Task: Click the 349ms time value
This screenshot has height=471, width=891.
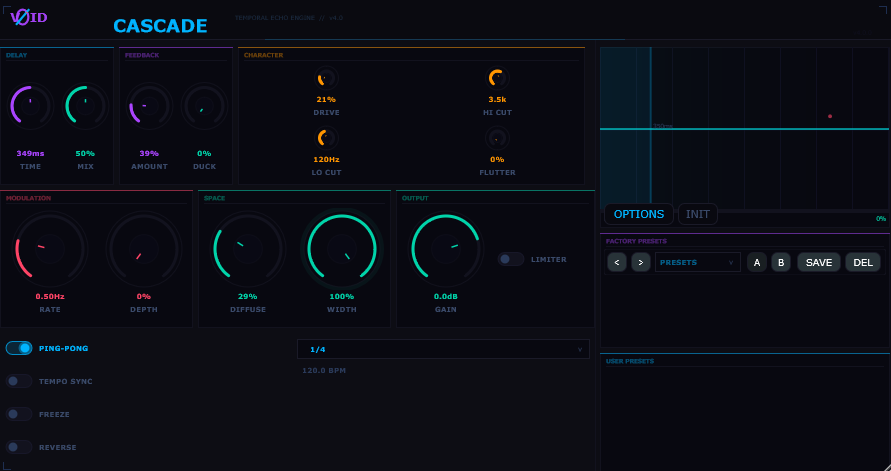Action: [30, 153]
